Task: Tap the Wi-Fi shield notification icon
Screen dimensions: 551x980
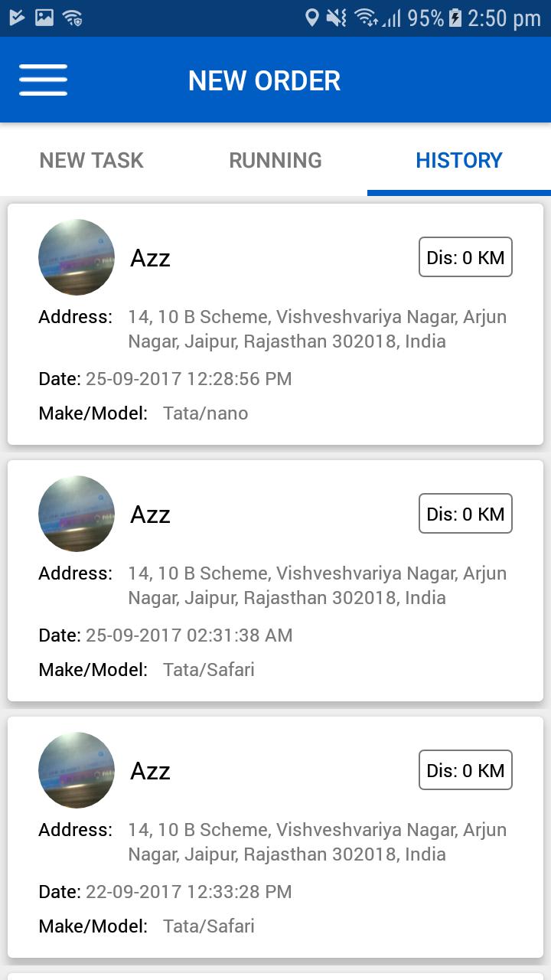Action: click(73, 18)
